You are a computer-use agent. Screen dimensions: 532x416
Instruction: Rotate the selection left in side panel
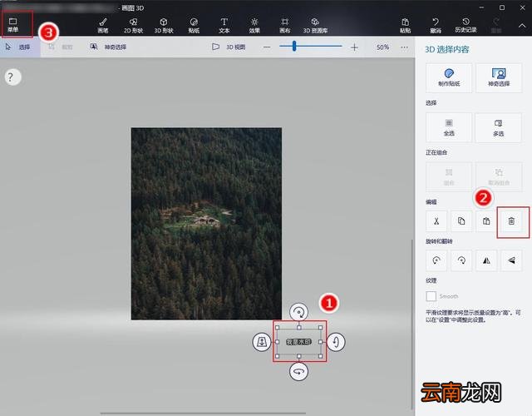click(436, 260)
